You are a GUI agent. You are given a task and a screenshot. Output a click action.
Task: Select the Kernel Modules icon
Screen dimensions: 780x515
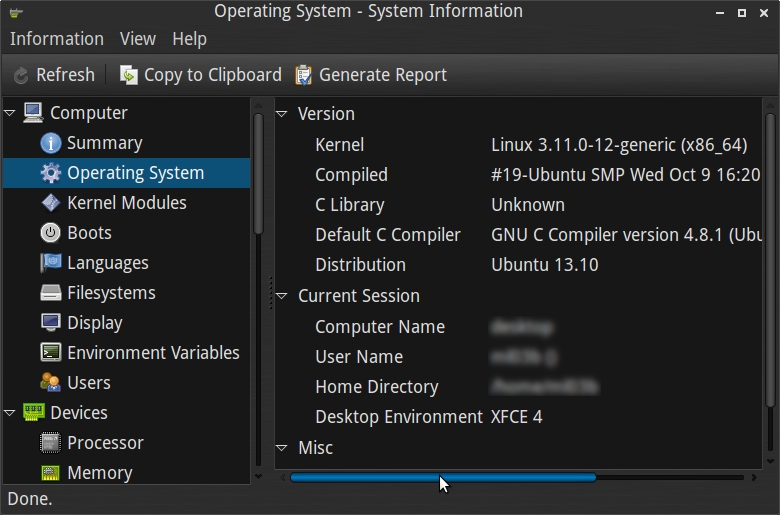50,203
